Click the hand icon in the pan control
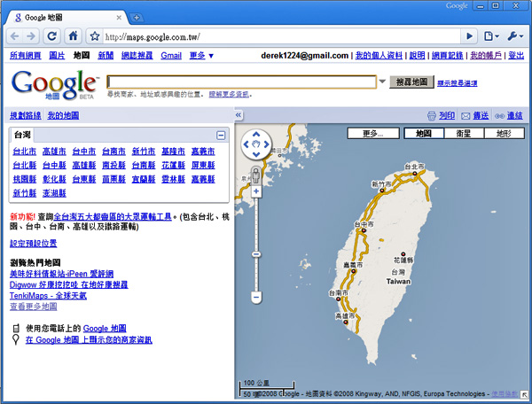The width and height of the screenshot is (532, 404). (256, 144)
